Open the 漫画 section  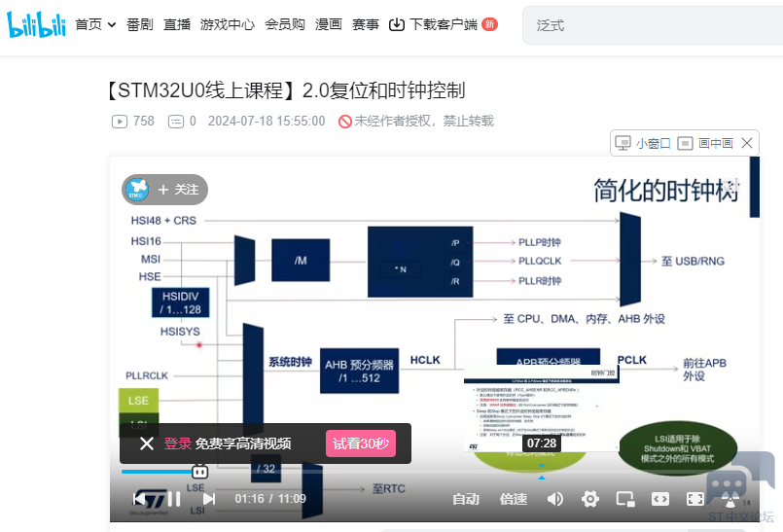click(329, 24)
